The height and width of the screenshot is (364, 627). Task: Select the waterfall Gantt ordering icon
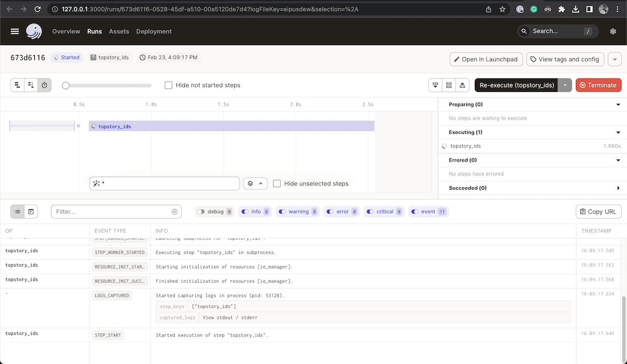[x=30, y=85]
